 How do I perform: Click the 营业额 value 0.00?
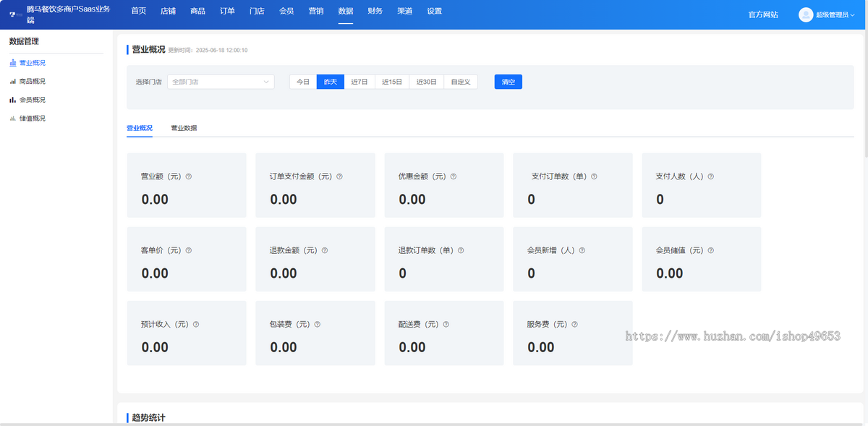[155, 200]
